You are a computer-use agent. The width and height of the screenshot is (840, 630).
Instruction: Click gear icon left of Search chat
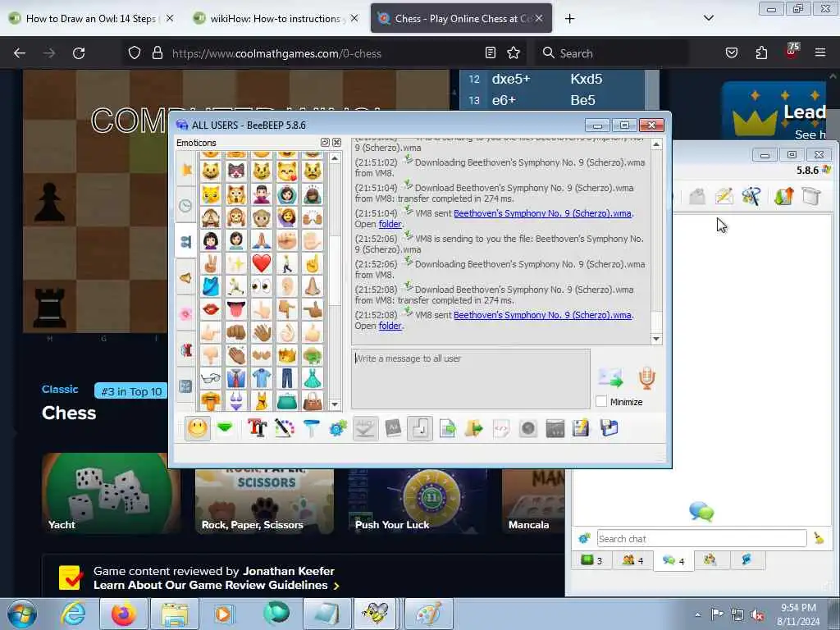coord(584,538)
